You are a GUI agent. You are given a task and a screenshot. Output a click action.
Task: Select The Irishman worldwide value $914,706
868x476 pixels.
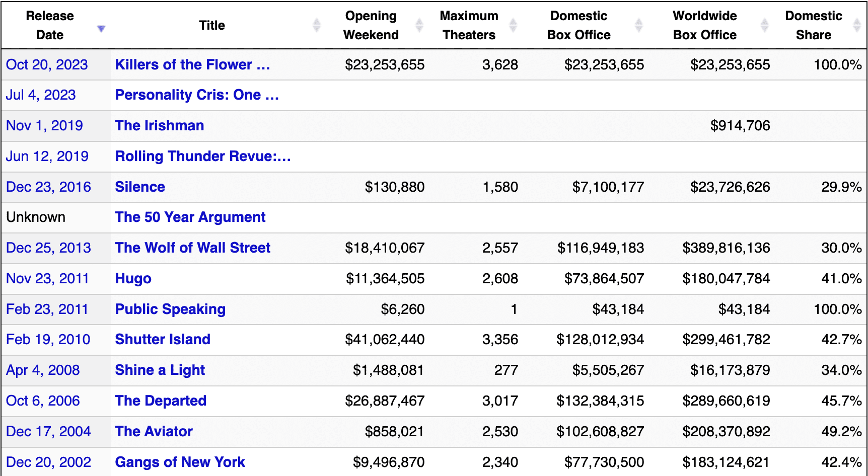click(x=740, y=125)
